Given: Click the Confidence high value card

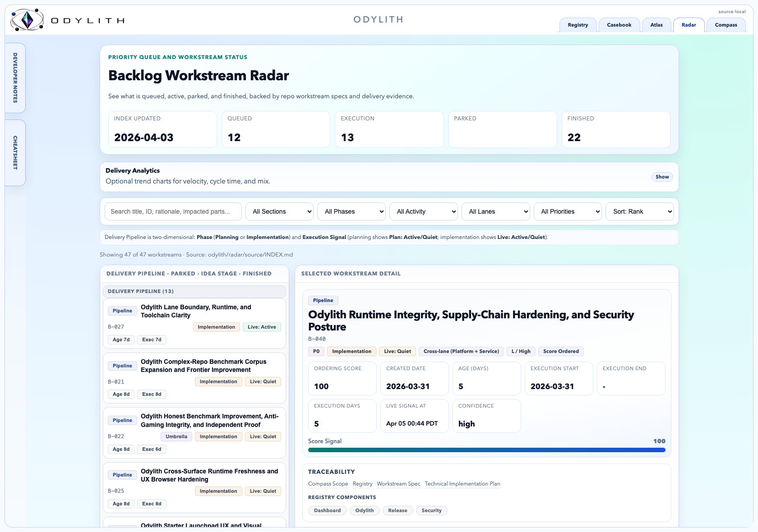Looking at the screenshot, I should pyautogui.click(x=487, y=416).
